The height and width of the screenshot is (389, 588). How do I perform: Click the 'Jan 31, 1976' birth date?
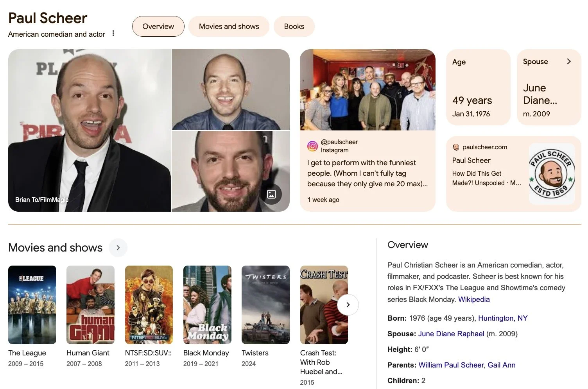[471, 114]
